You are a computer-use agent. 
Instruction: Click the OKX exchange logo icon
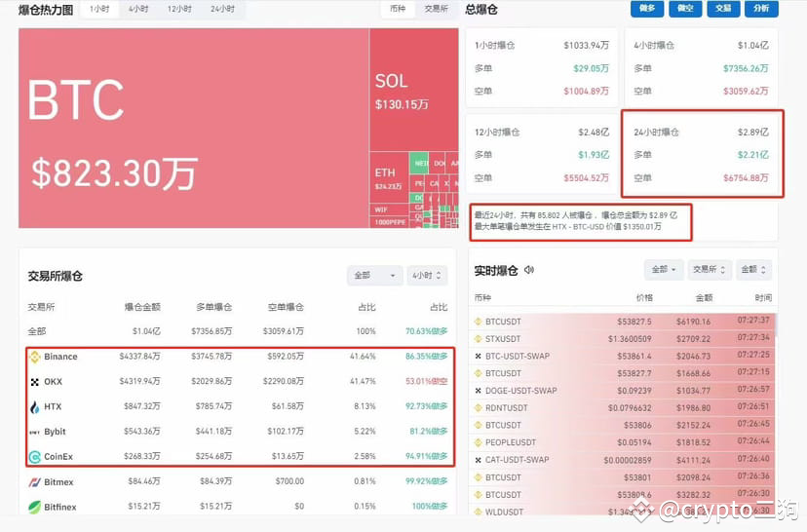point(34,382)
